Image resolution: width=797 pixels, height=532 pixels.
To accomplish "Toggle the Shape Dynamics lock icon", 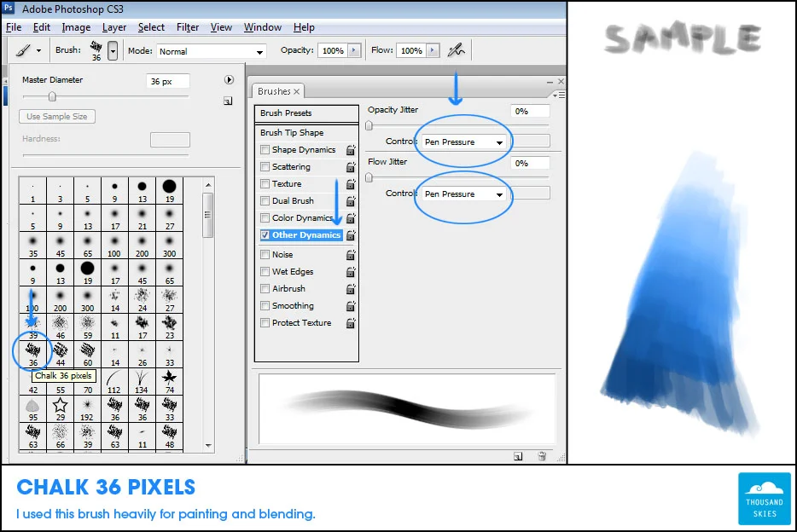I will 351,150.
